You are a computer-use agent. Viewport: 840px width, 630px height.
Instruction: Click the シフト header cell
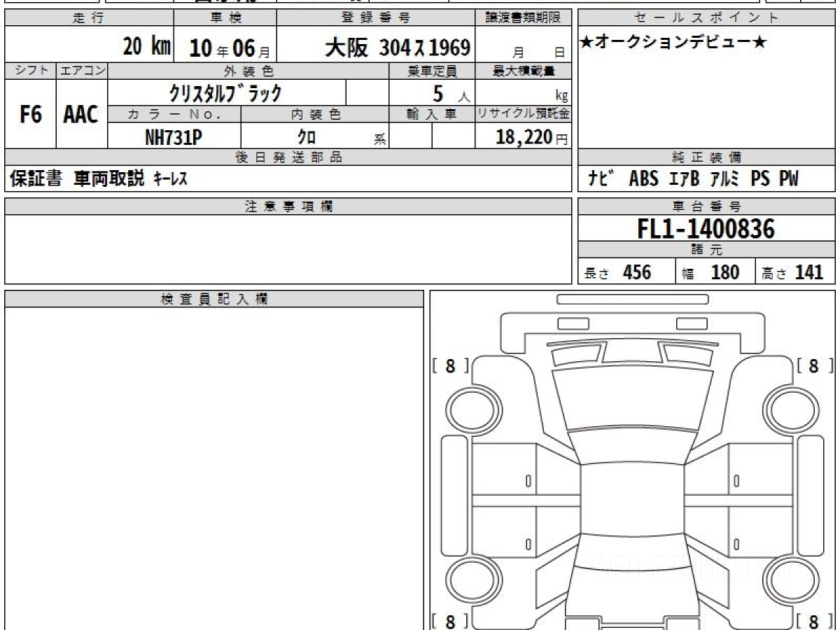pos(30,71)
